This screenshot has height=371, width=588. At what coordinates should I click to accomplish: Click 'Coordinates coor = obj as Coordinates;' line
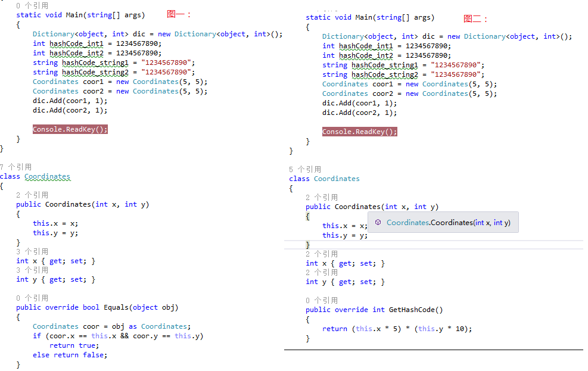tap(112, 326)
